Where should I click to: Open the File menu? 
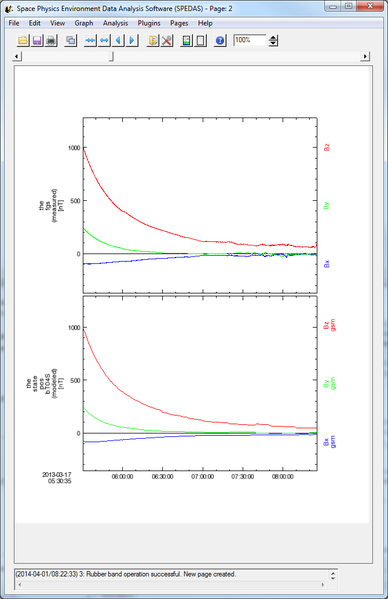pos(14,23)
